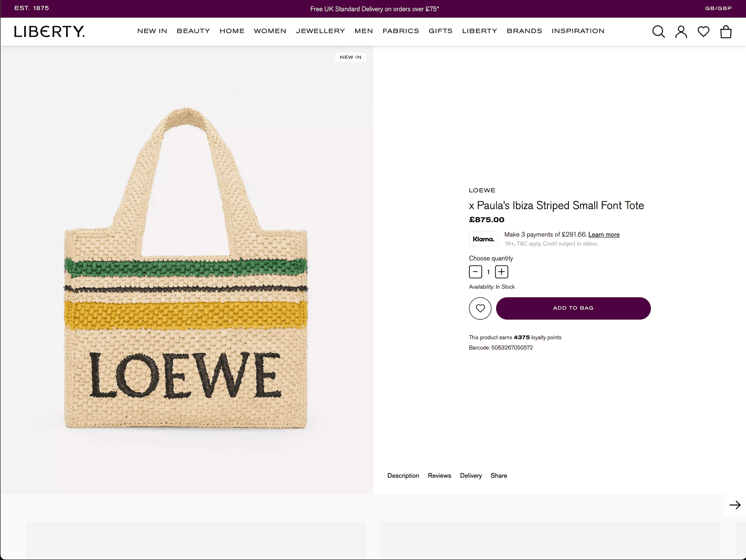Decrease quantity with the minus button
This screenshot has height=560, width=746.
(475, 272)
